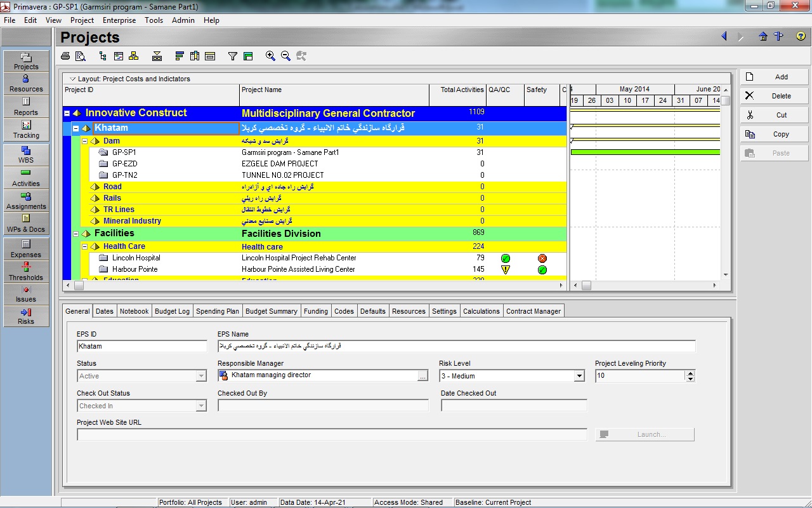The image size is (812, 508).
Task: Click the Delete button
Action: (775, 96)
